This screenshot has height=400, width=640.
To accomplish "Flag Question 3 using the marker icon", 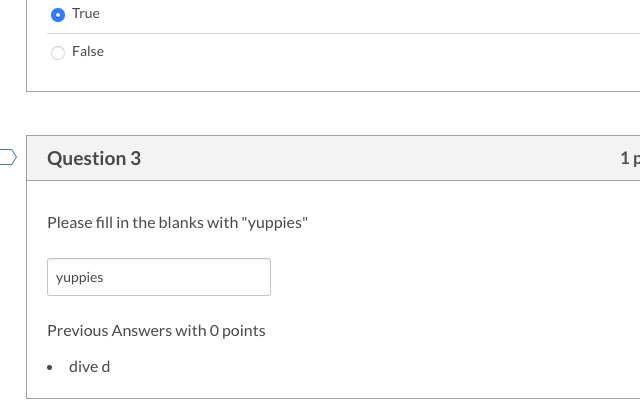I will (8, 157).
